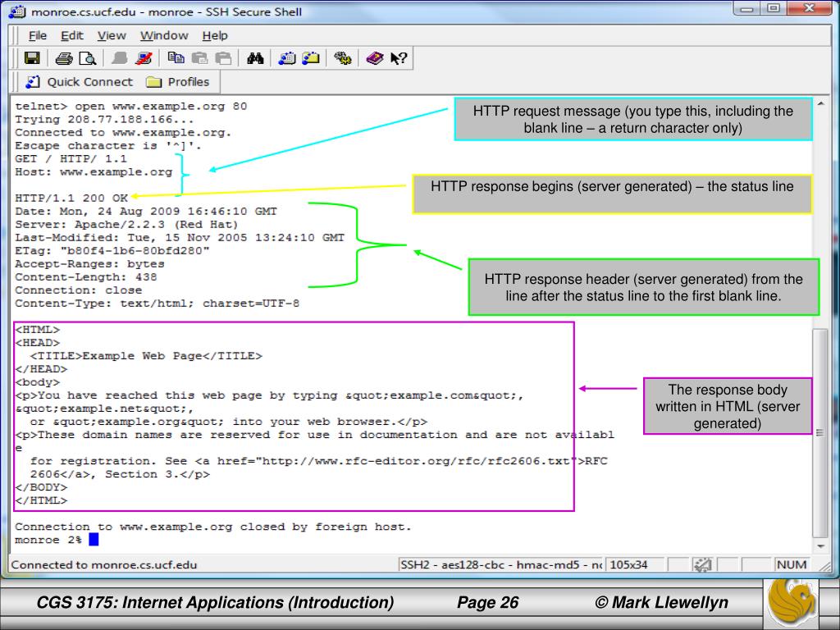
Task: Click the Disconnect toolbar icon
Action: (144, 58)
